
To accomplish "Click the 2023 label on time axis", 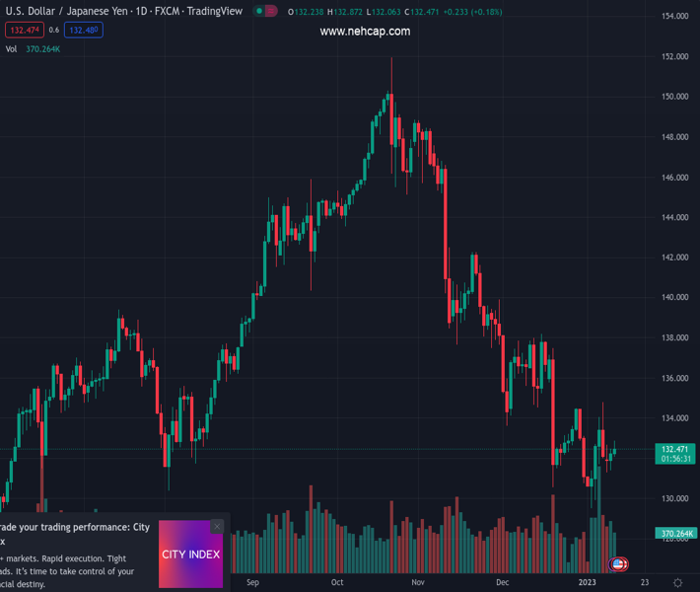I will [588, 582].
